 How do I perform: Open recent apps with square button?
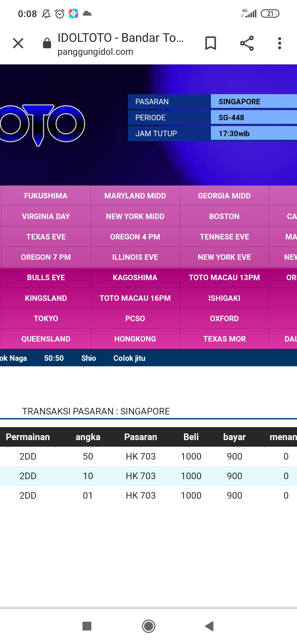coord(87,626)
